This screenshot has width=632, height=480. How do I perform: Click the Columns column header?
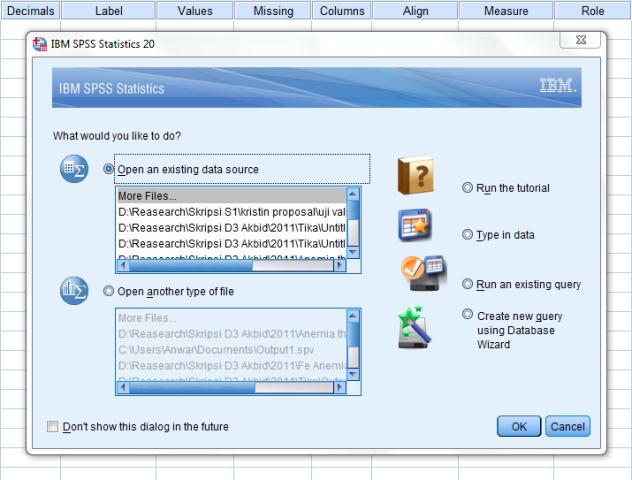pos(342,10)
